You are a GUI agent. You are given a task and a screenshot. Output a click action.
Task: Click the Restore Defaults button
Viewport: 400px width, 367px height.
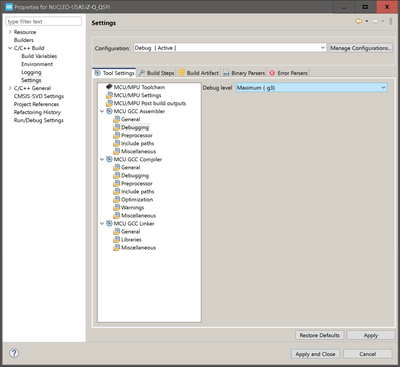pyautogui.click(x=319, y=335)
